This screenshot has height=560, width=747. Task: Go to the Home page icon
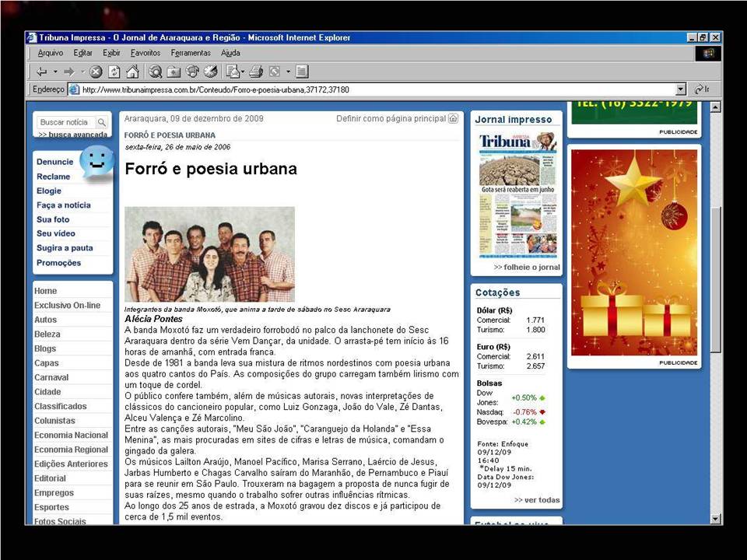point(132,72)
